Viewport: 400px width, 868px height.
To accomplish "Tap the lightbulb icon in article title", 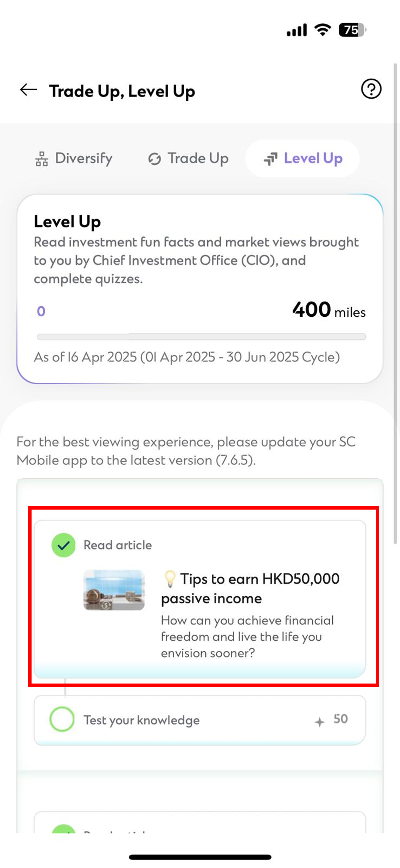I will click(170, 579).
